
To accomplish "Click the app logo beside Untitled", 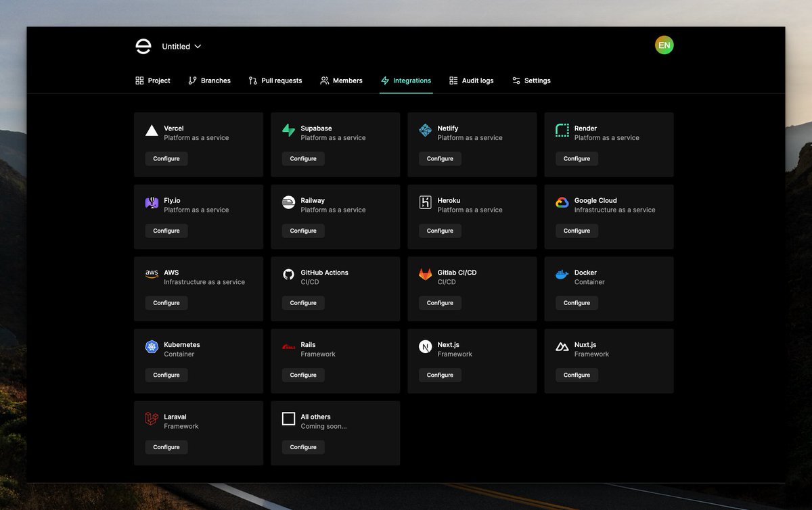I will click(x=143, y=46).
